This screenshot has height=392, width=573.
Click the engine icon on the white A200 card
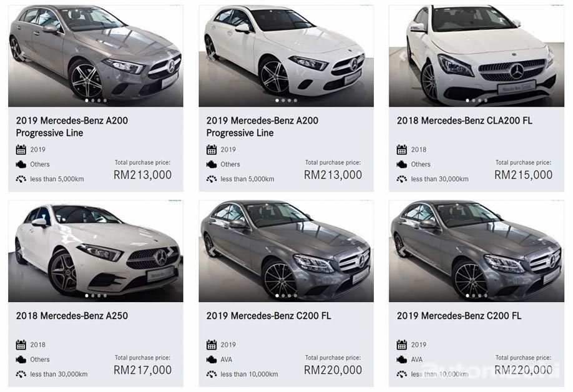tap(212, 164)
